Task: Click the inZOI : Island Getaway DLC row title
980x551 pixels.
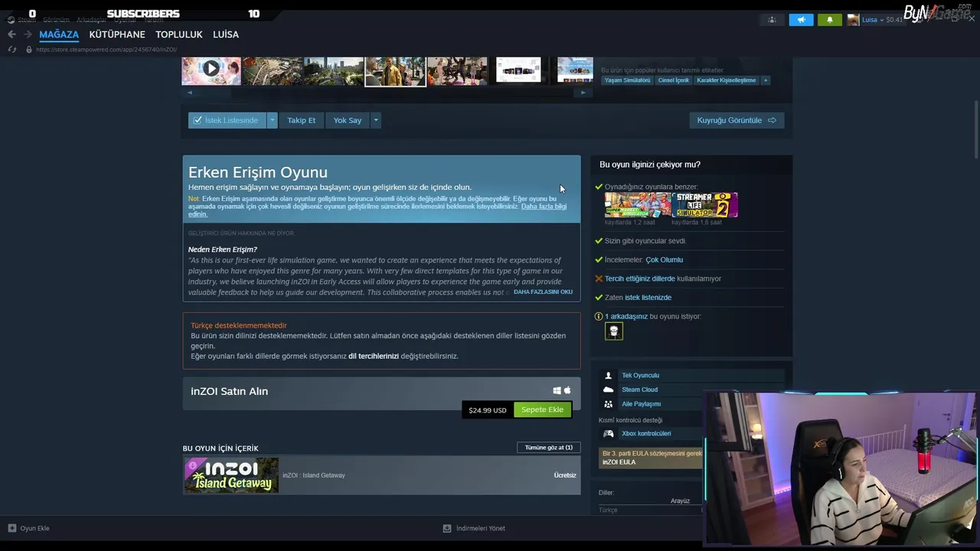Action: (314, 475)
